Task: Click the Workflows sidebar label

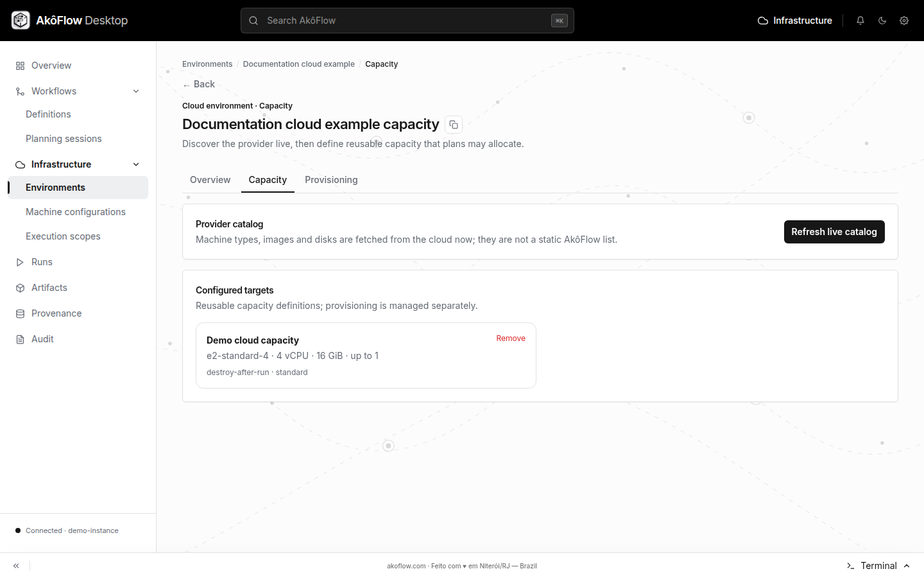Action: (x=54, y=91)
